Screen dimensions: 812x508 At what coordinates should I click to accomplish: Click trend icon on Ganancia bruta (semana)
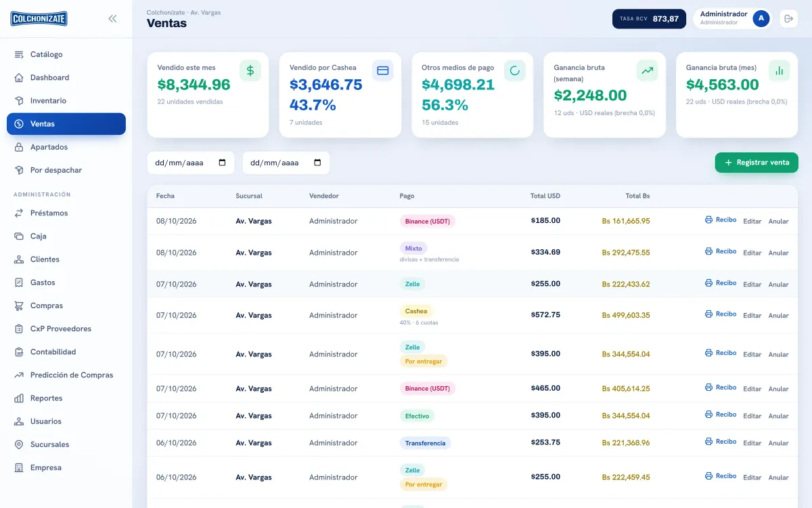tap(647, 70)
